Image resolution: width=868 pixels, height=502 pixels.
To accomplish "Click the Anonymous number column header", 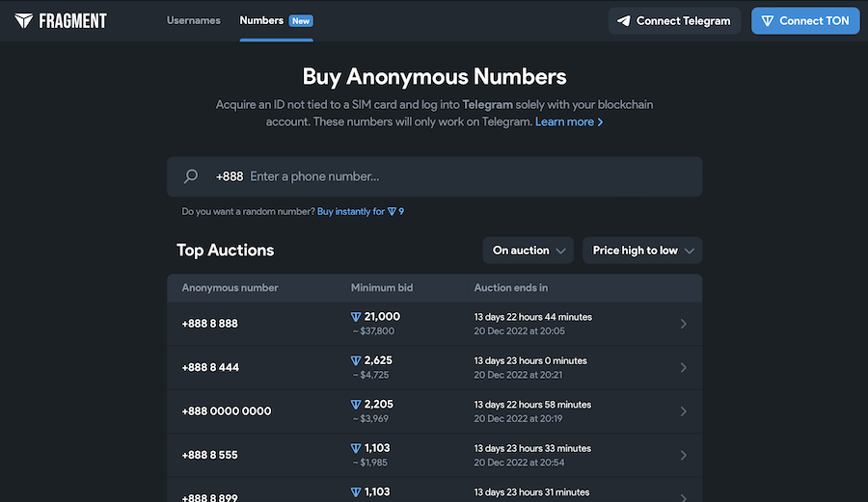I will tap(230, 287).
